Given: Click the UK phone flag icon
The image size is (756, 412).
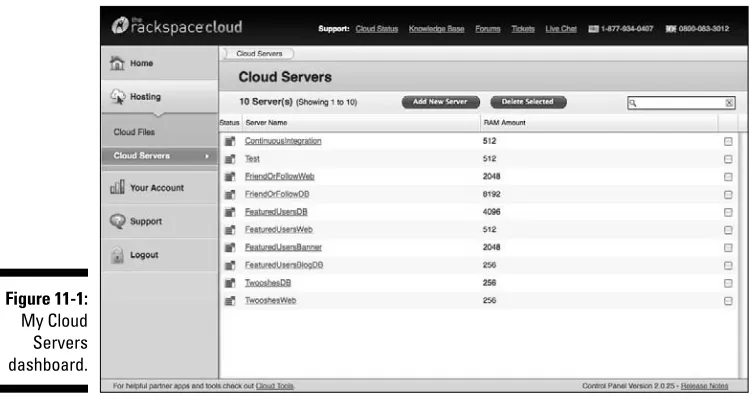Looking at the screenshot, I should point(671,29).
